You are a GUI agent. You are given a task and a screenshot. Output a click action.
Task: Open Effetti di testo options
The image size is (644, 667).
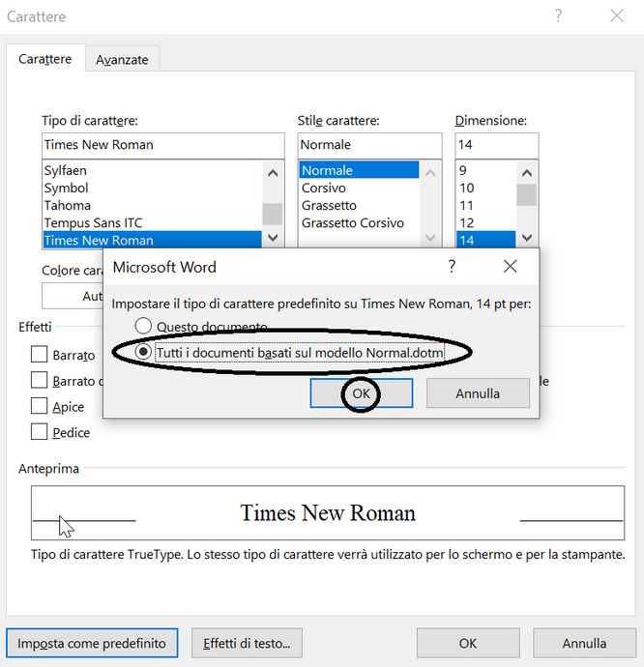(247, 643)
